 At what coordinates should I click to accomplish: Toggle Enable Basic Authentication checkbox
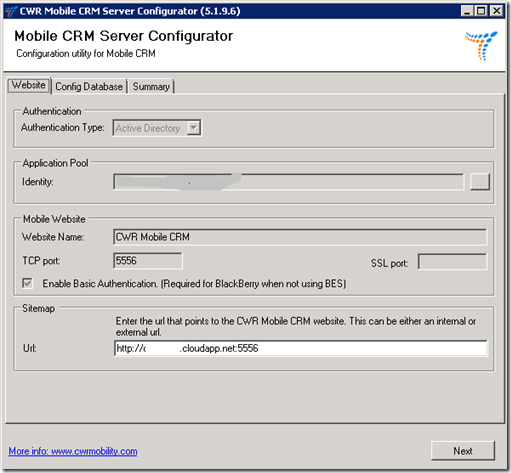[x=27, y=284]
